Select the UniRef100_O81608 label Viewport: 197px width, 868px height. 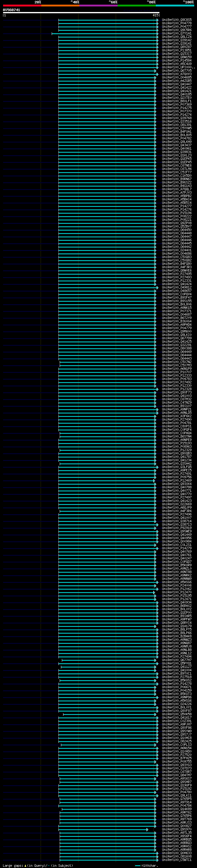[x=176, y=856]
